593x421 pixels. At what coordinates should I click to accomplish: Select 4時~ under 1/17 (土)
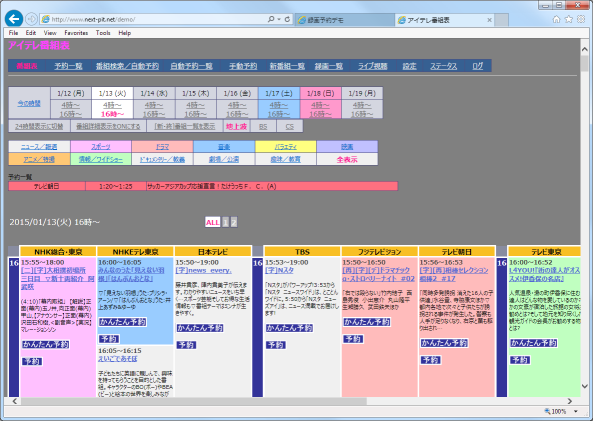(x=279, y=105)
